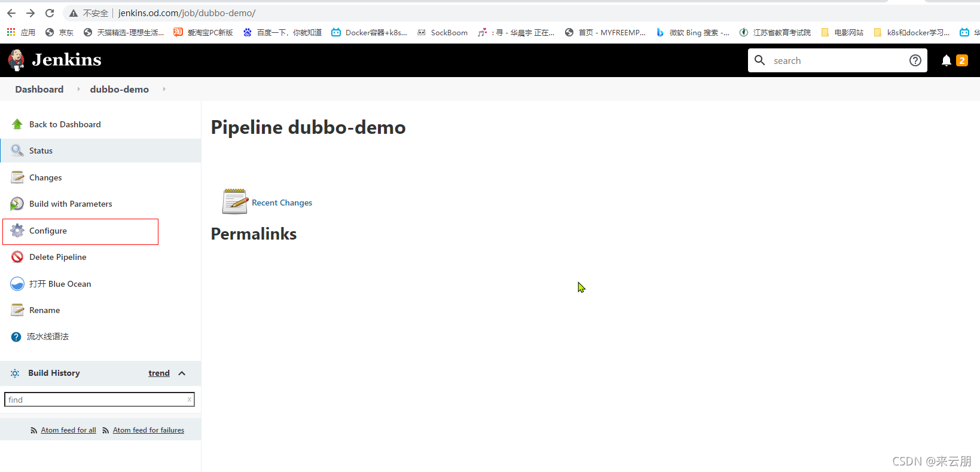The image size is (980, 472).
Task: Select the Status sidebar item
Action: [100, 151]
